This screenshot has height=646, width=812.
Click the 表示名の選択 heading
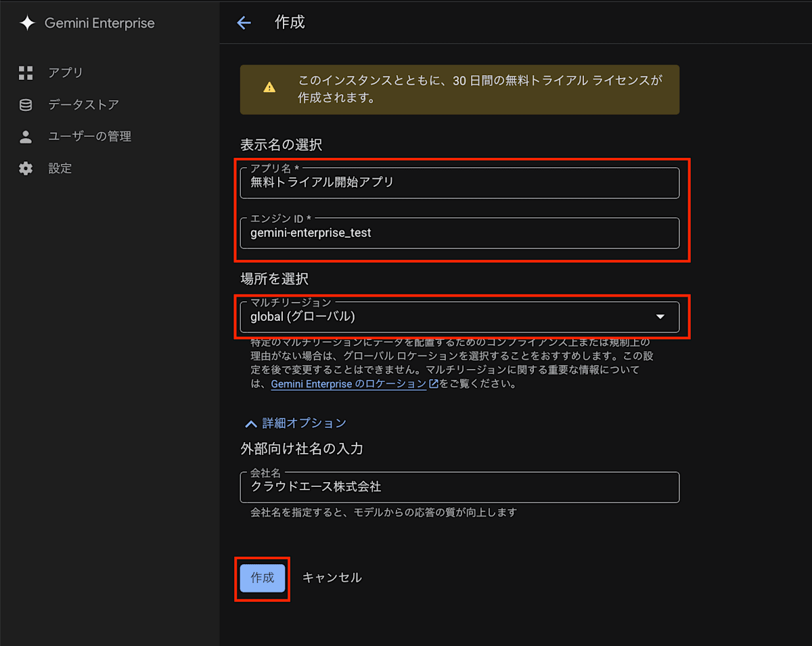[x=281, y=145]
